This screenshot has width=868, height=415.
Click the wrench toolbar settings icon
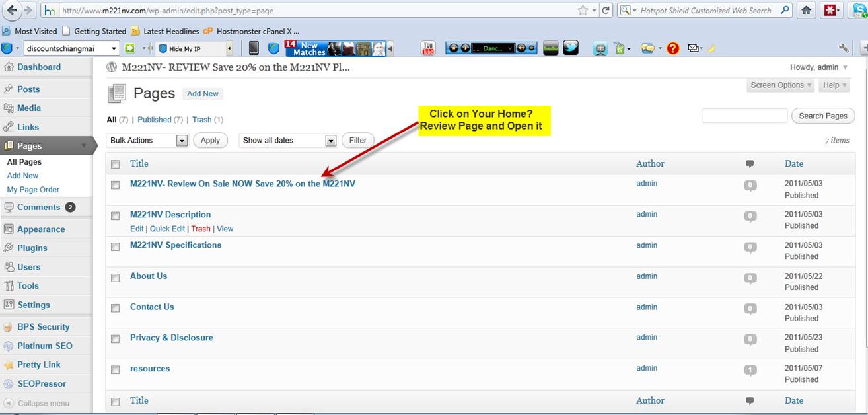(844, 48)
